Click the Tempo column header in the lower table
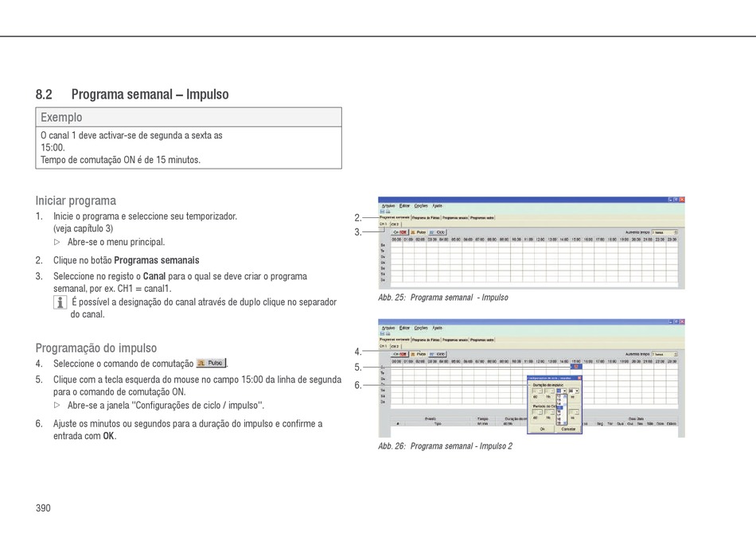The image size is (756, 533). tap(482, 418)
